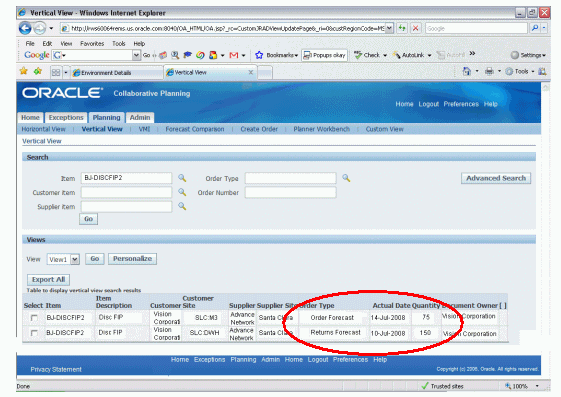Click the Item input field

pos(126,178)
